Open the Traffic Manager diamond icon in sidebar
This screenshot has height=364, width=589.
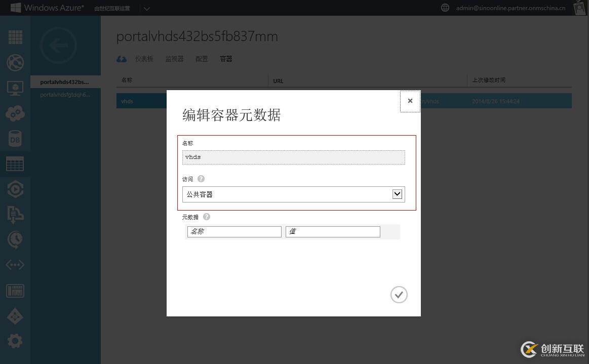(15, 316)
